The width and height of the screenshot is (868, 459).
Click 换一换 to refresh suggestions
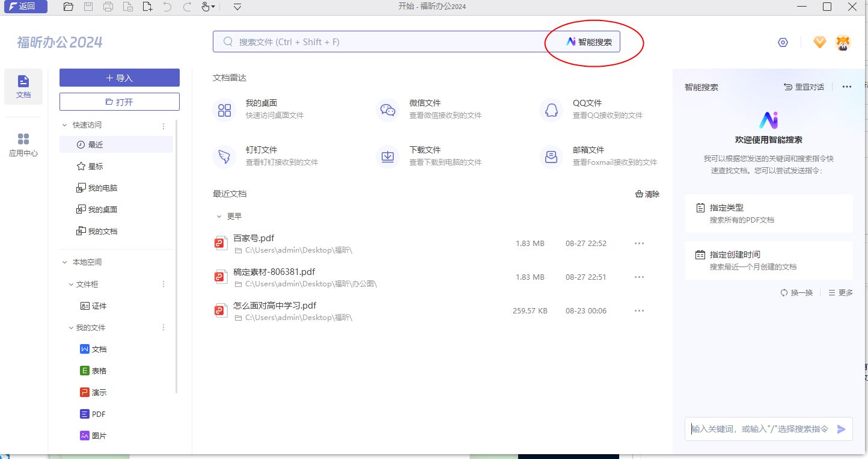(796, 292)
